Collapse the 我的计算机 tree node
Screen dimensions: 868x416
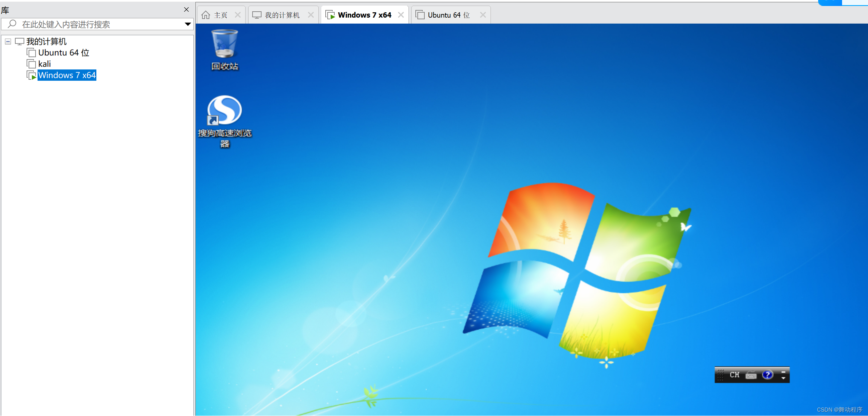point(8,42)
